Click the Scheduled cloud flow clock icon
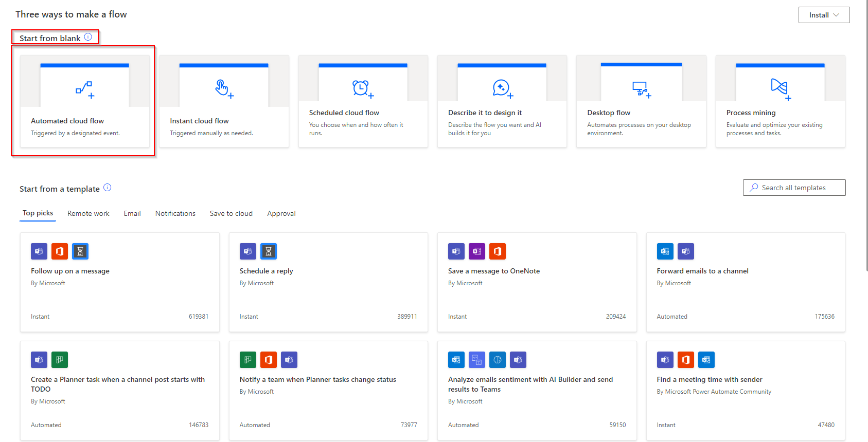The height and width of the screenshot is (442, 868). pyautogui.click(x=363, y=89)
